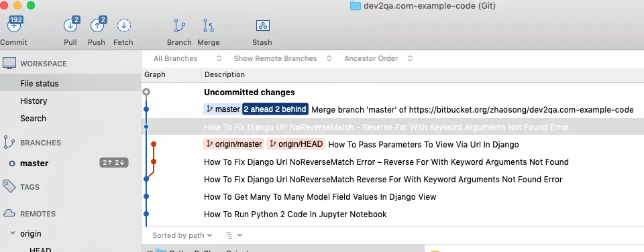Click the WORKSPACE section heading

(43, 64)
